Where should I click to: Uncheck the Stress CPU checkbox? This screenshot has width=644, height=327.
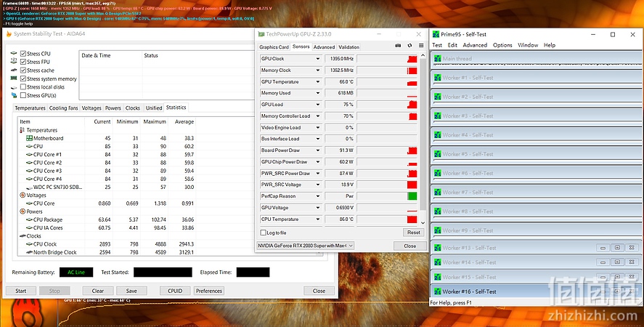(x=23, y=54)
